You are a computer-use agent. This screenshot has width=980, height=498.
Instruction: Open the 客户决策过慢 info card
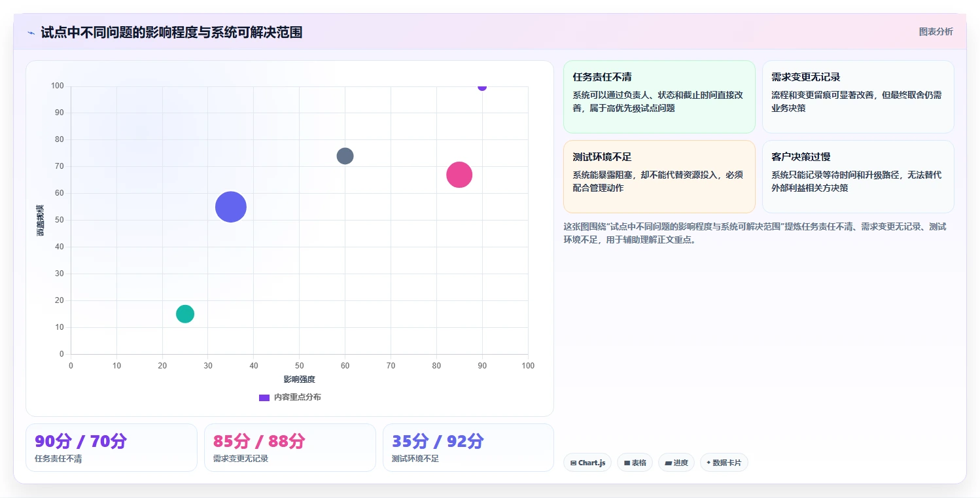858,177
